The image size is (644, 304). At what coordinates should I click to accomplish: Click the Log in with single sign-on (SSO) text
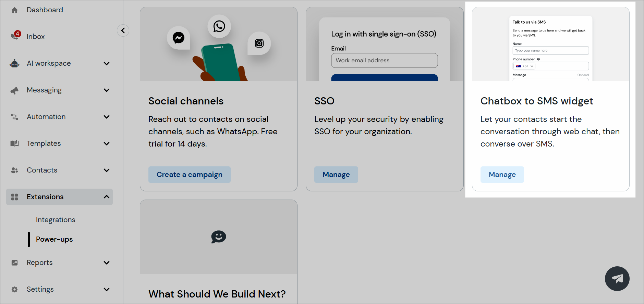pos(384,34)
